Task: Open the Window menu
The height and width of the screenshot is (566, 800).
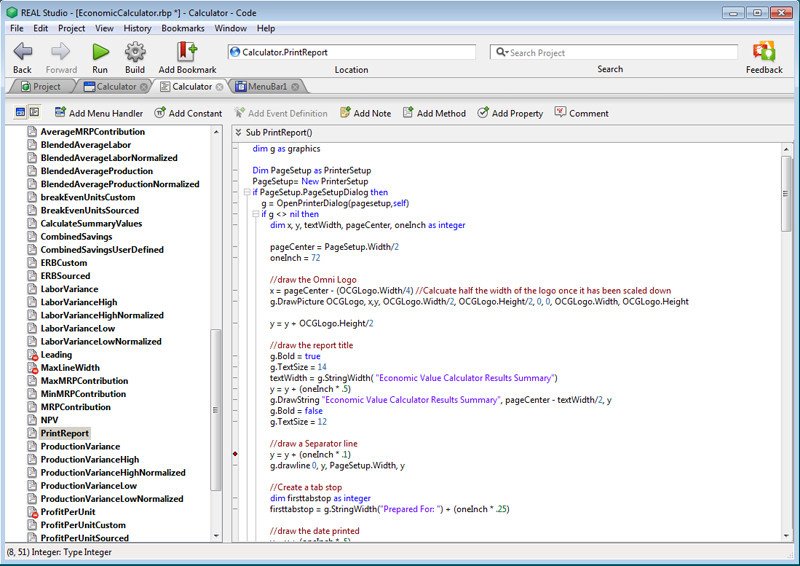Action: pos(231,29)
